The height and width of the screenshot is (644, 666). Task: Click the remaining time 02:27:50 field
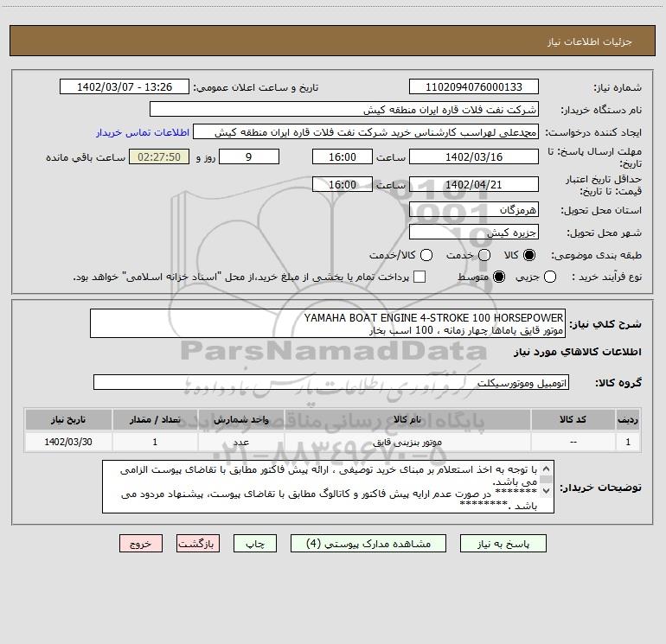159,156
